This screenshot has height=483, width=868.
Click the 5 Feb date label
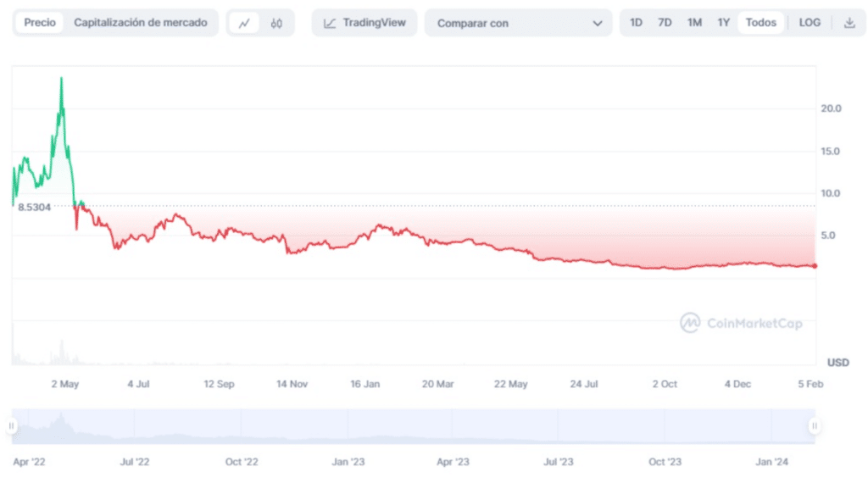pos(810,384)
